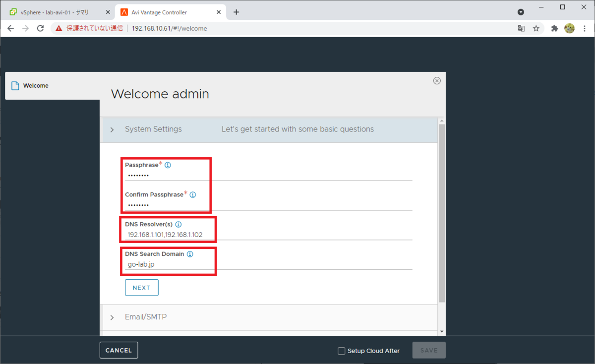The height and width of the screenshot is (364, 595).
Task: Click the Email/SMTP section title
Action: tap(146, 317)
